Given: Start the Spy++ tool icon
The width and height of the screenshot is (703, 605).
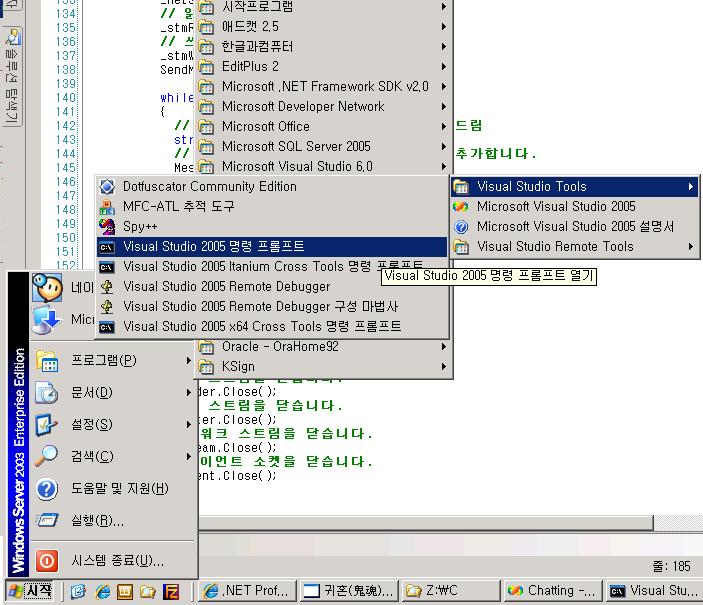Looking at the screenshot, I should point(107,226).
